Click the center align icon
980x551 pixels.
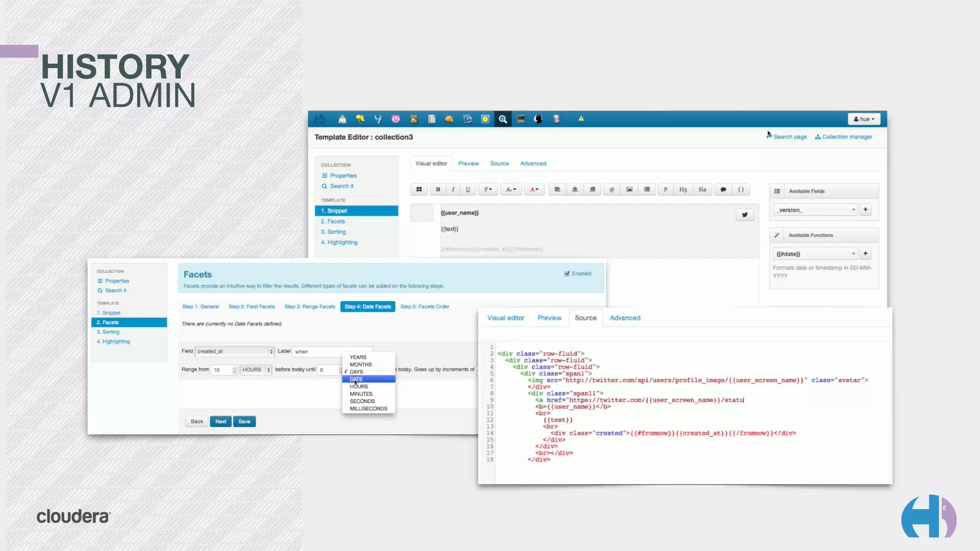[x=575, y=189]
